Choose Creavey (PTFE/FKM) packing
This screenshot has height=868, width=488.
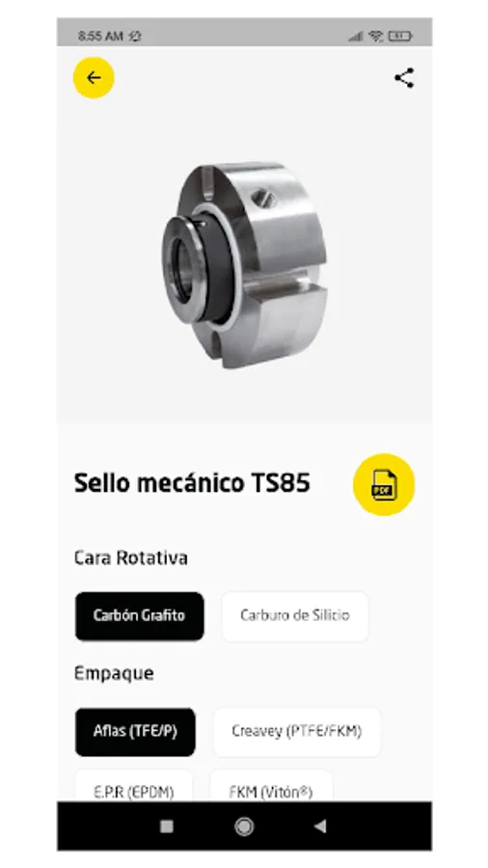tap(297, 732)
